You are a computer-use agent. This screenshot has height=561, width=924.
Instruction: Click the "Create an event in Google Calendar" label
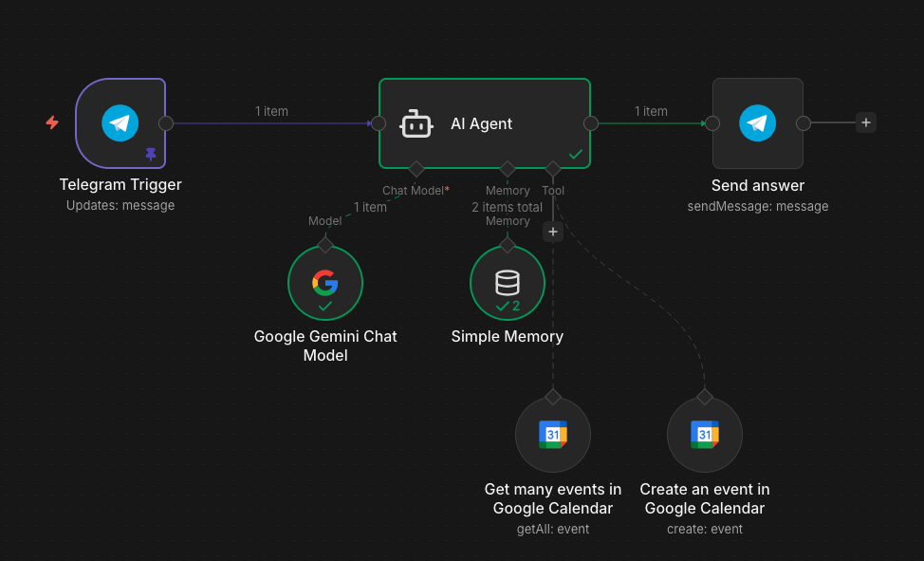705,498
